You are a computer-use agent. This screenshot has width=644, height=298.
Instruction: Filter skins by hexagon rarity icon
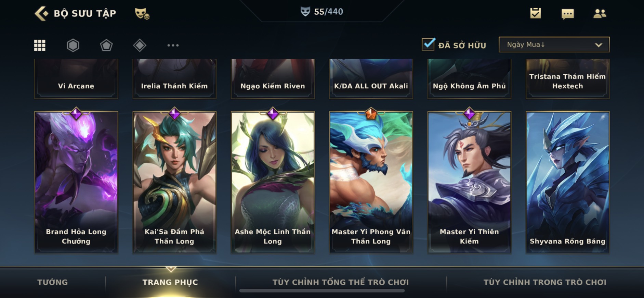pyautogui.click(x=73, y=45)
